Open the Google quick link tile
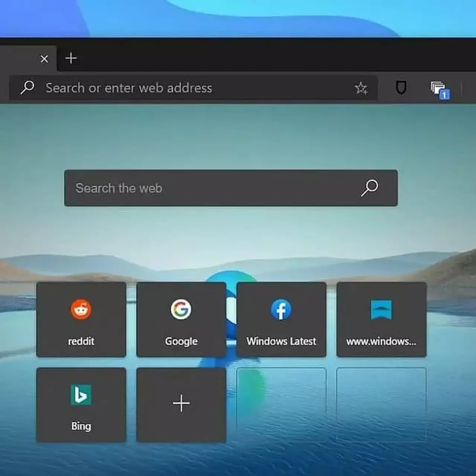Screen dimensions: 476x476 181,320
